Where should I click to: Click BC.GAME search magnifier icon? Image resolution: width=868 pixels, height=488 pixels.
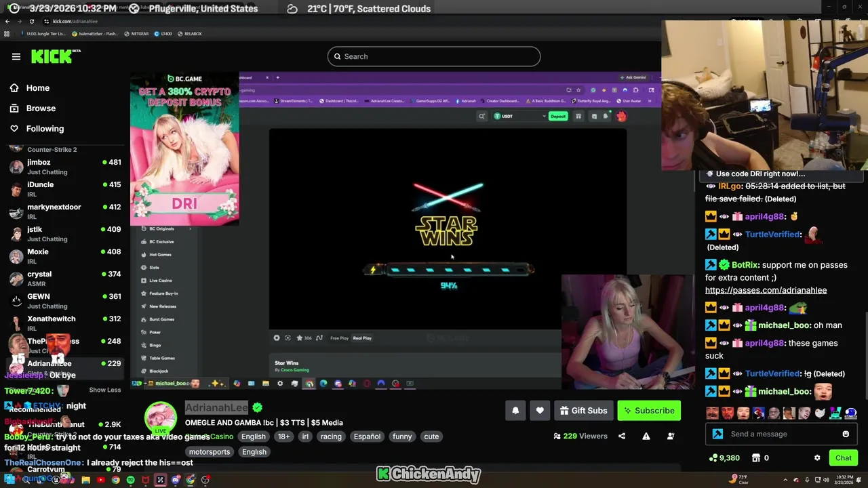coord(481,117)
